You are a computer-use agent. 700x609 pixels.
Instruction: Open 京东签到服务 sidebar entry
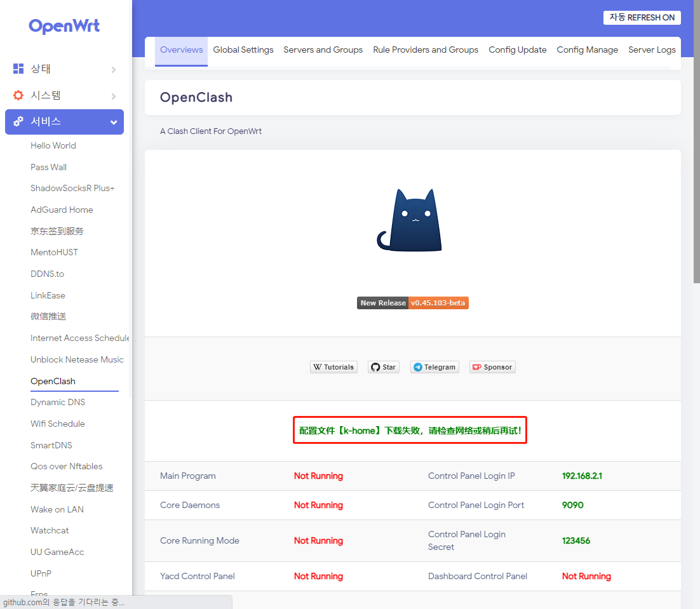coord(57,231)
